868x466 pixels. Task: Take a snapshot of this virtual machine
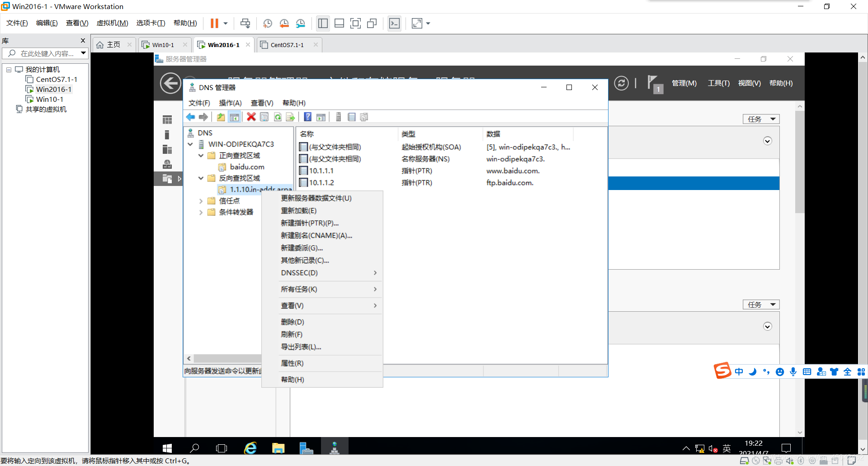268,23
